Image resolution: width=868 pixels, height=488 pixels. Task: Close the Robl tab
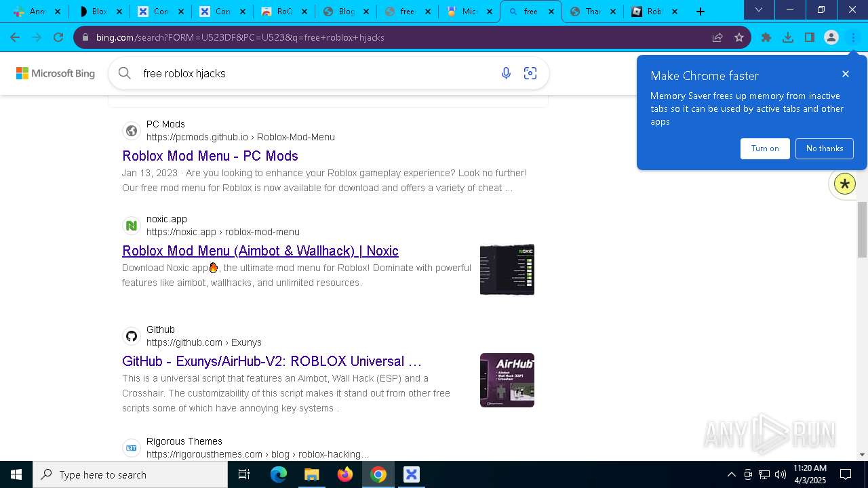675,12
